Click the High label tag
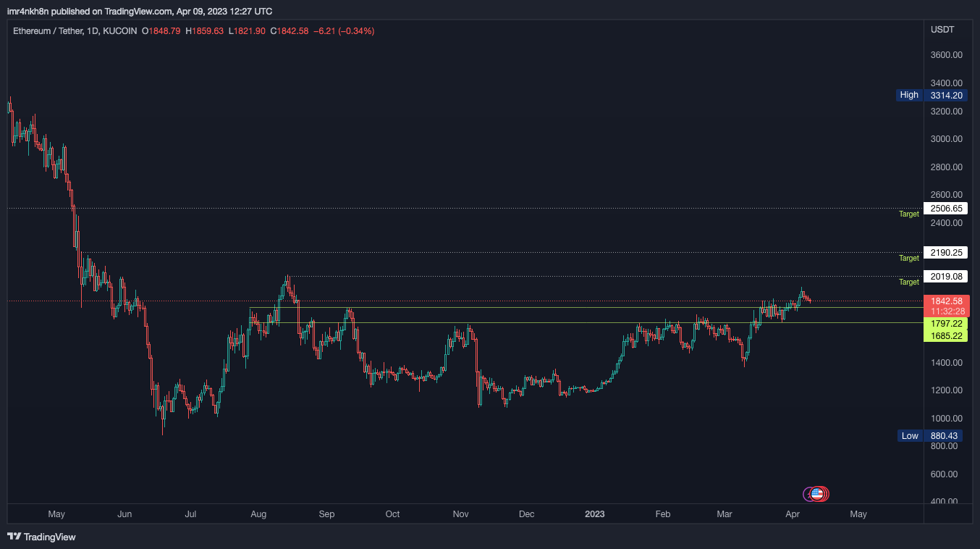Viewport: 980px width, 549px height. (x=909, y=95)
